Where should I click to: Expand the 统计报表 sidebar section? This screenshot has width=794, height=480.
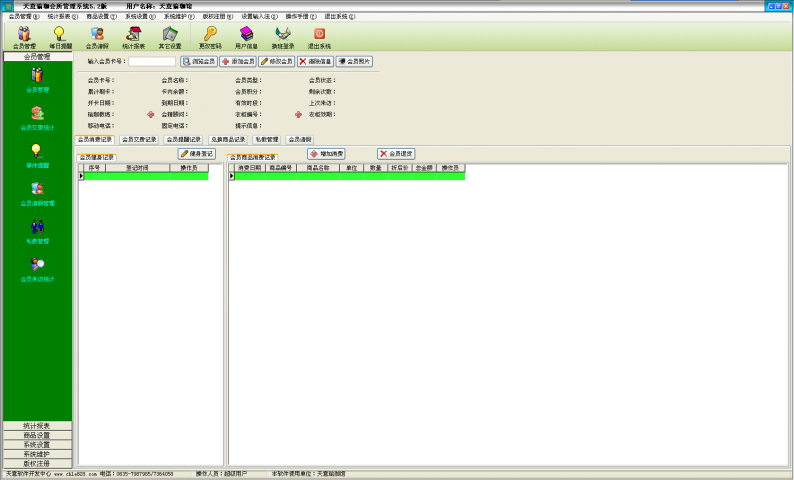(37, 426)
